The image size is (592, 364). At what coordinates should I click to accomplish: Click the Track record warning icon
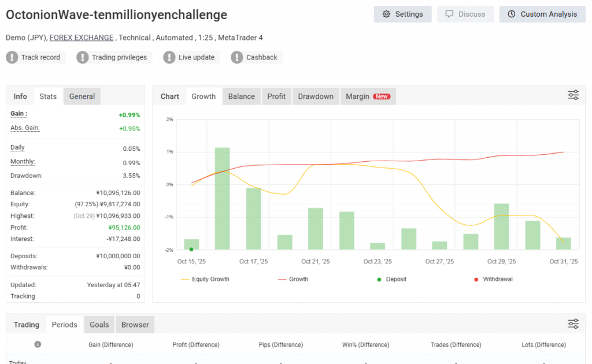click(13, 57)
